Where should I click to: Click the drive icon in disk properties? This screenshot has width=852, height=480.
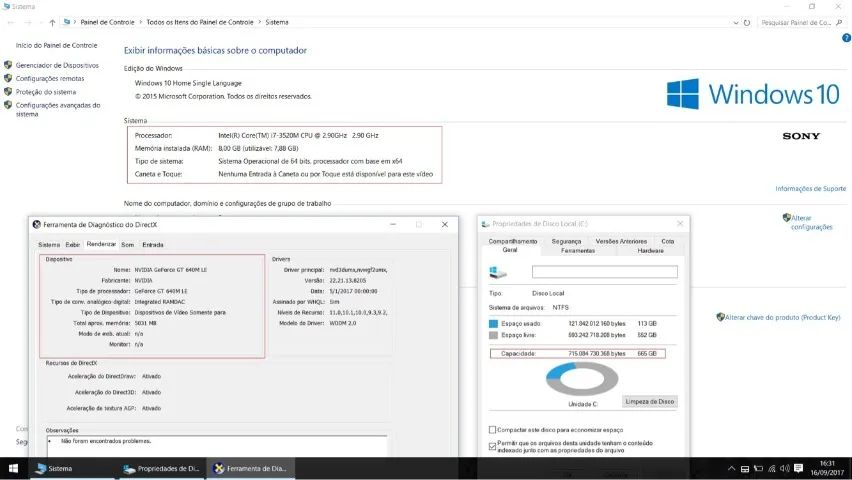click(x=498, y=272)
